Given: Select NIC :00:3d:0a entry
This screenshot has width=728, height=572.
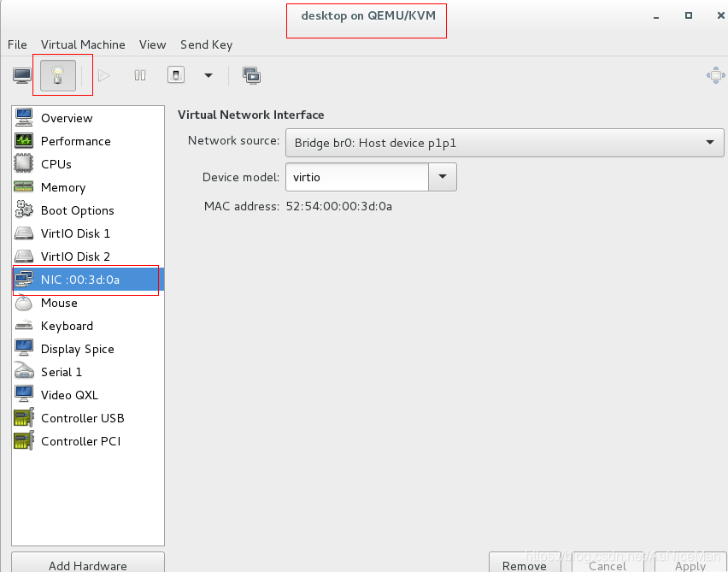Looking at the screenshot, I should pyautogui.click(x=88, y=280).
